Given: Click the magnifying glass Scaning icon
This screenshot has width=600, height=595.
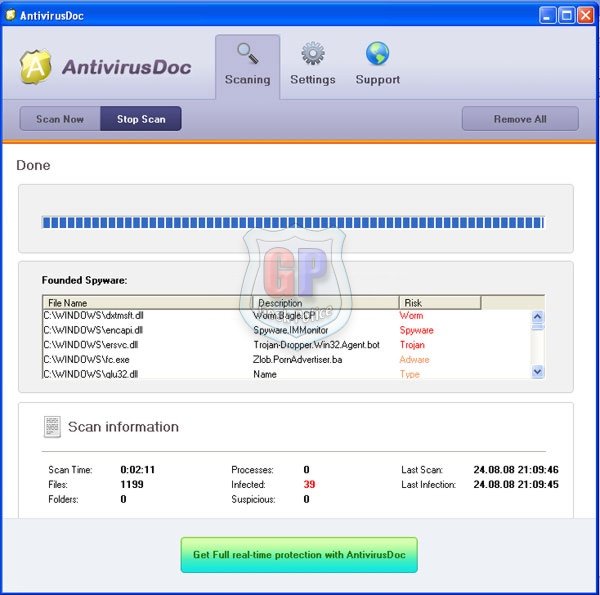Looking at the screenshot, I should point(248,53).
